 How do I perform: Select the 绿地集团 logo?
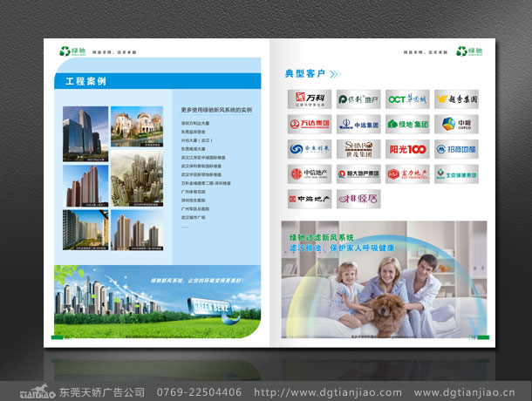coord(407,124)
